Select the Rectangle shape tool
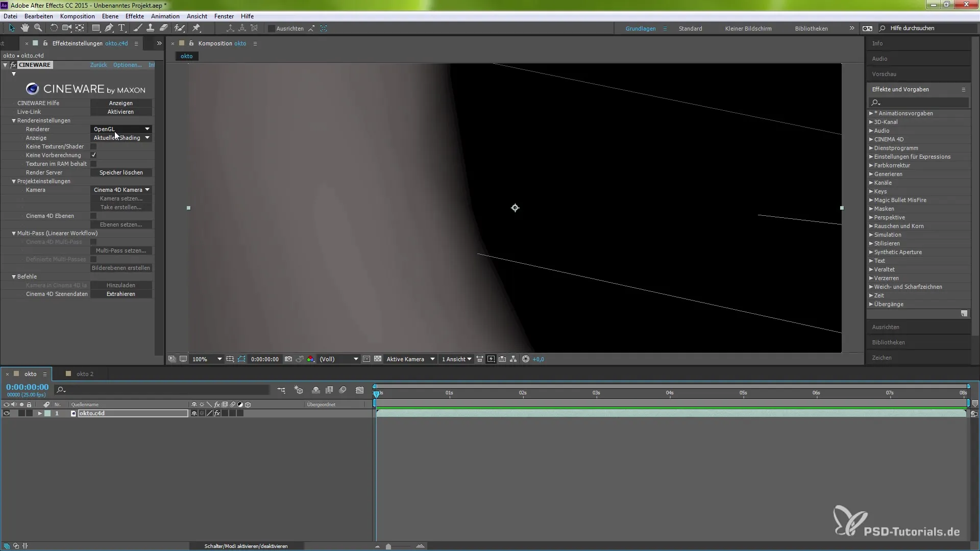 point(95,28)
